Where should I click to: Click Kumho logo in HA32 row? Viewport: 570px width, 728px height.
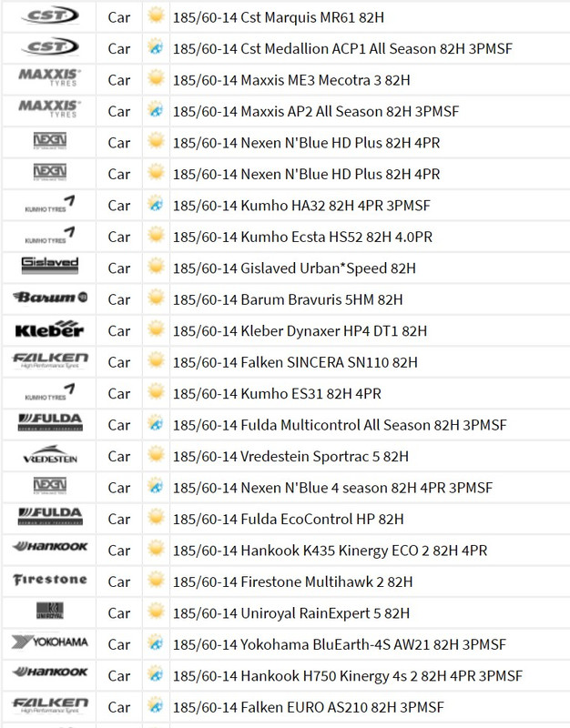tap(50, 204)
